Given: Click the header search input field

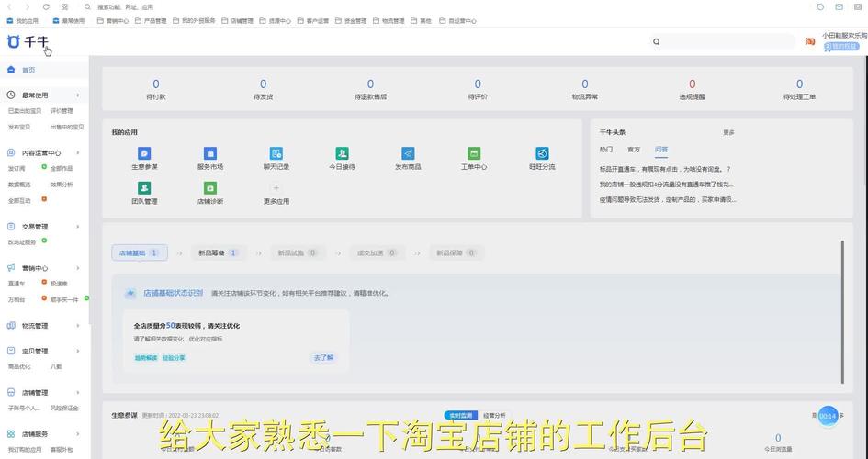Looking at the screenshot, I should 722,41.
